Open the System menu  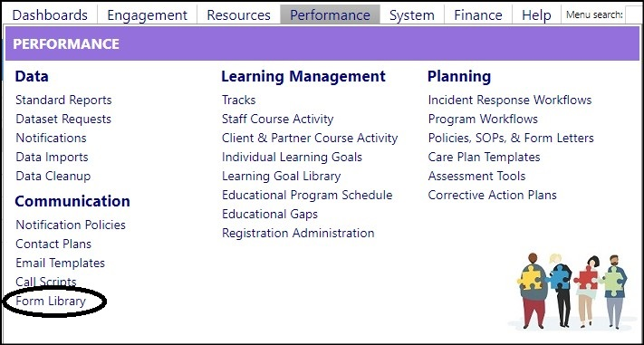click(412, 15)
